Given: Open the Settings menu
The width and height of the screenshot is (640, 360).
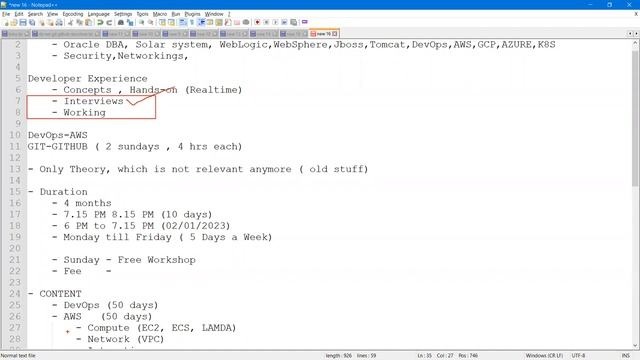Looking at the screenshot, I should click(123, 14).
